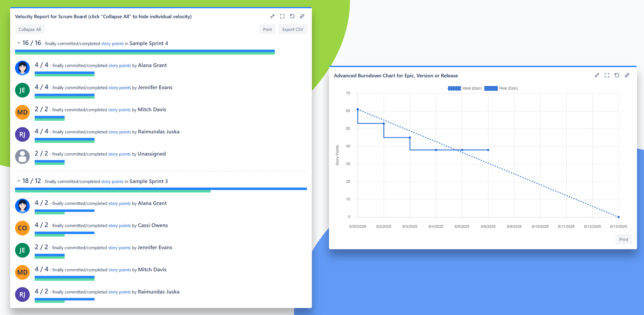Open story points link in Sample Sprint 4 header
This screenshot has height=315, width=644.
point(112,44)
